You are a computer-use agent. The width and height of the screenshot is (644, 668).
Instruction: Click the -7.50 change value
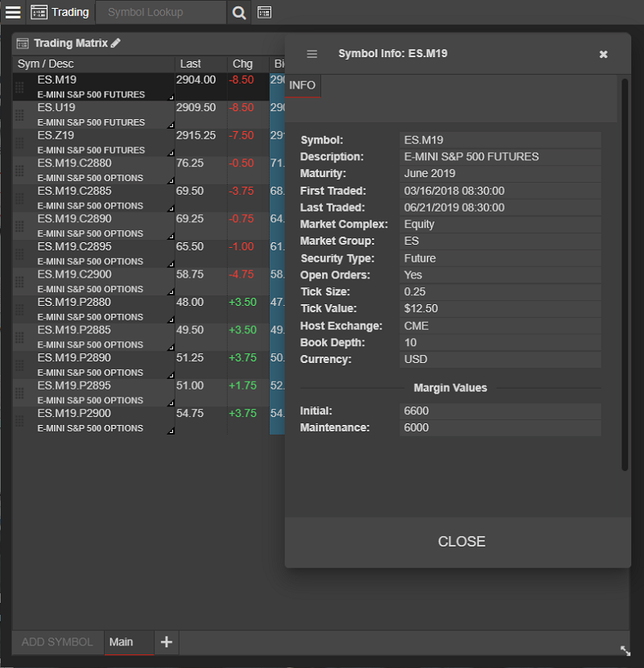pos(242,135)
